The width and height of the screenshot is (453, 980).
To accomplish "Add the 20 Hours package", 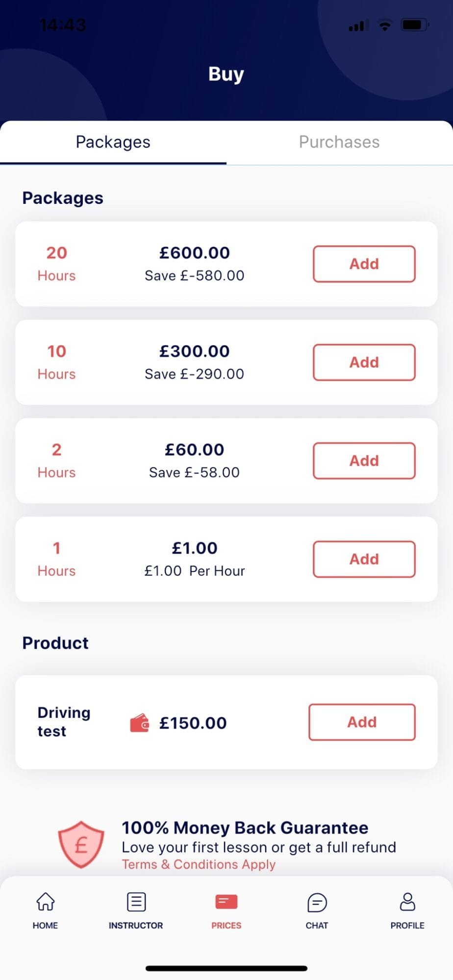I will (364, 264).
